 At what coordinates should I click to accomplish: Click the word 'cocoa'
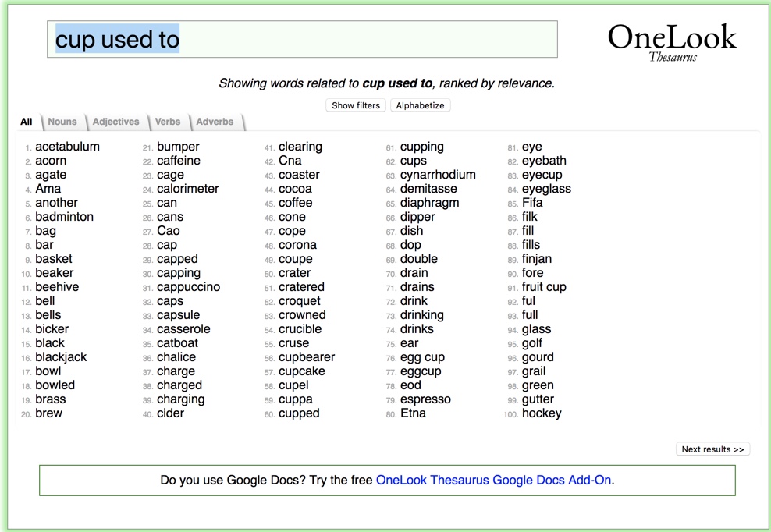click(x=295, y=189)
